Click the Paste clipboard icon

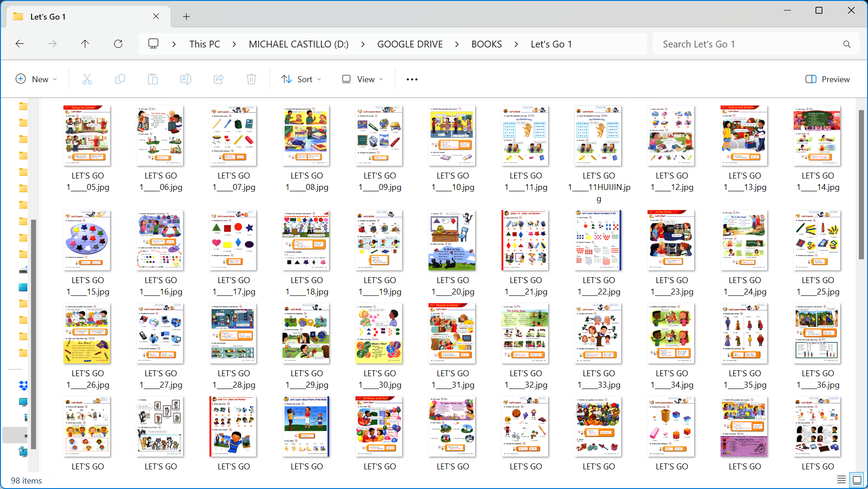(x=153, y=79)
